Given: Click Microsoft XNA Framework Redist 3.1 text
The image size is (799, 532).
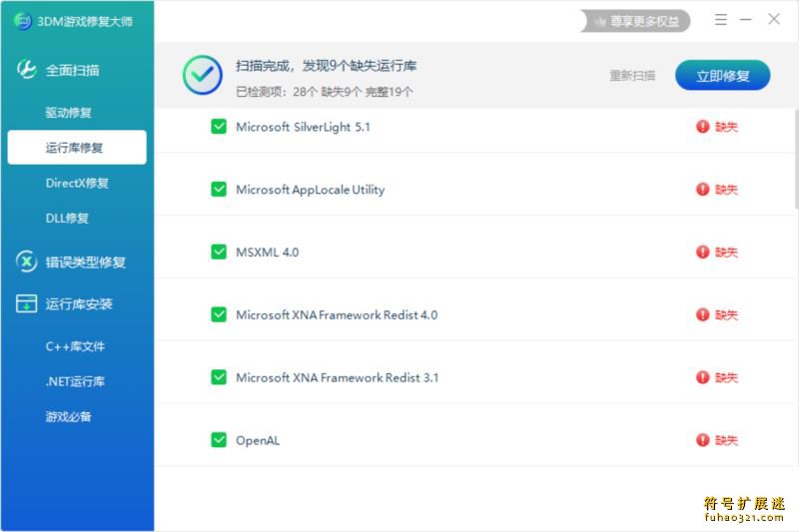Looking at the screenshot, I should (x=337, y=377).
